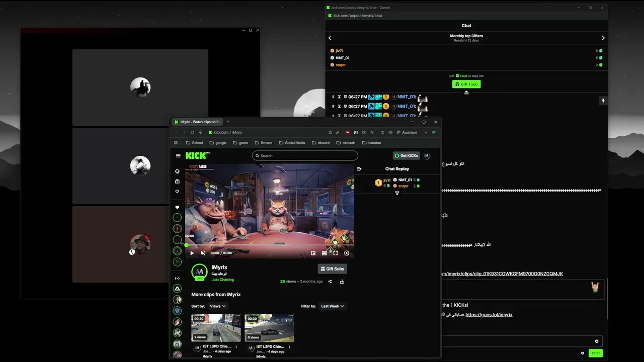Click Gift 1 sub in chat popout
Viewport: 644px width, 362px height.
(466, 84)
